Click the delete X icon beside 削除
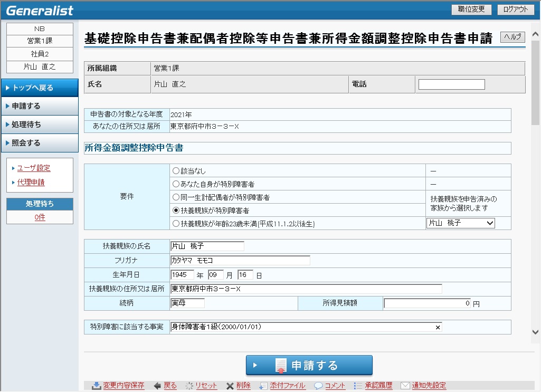Screen dimensions: 541x392 (230, 386)
